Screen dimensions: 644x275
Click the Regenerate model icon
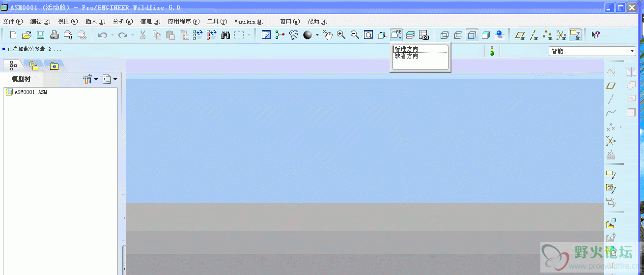click(198, 35)
